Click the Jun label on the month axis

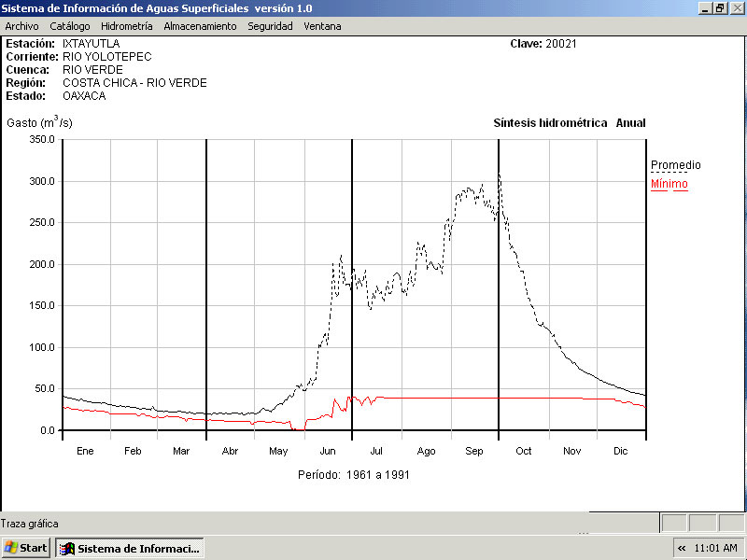[x=328, y=451]
